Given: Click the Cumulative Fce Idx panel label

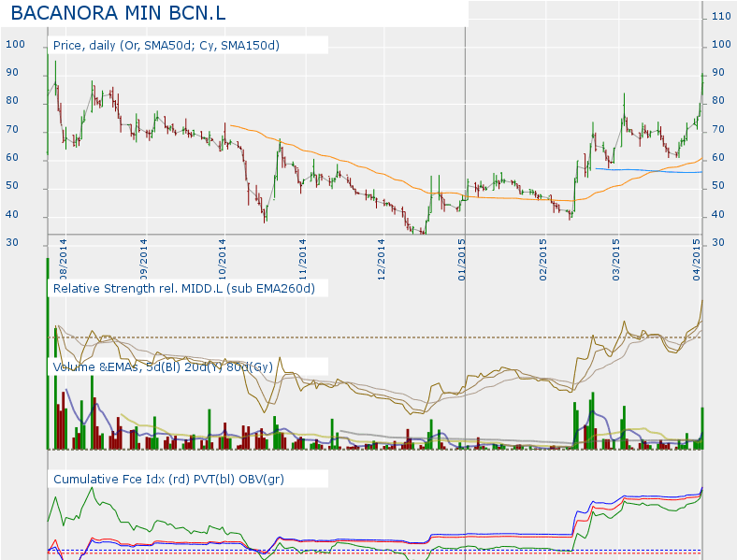Looking at the screenshot, I should (168, 480).
